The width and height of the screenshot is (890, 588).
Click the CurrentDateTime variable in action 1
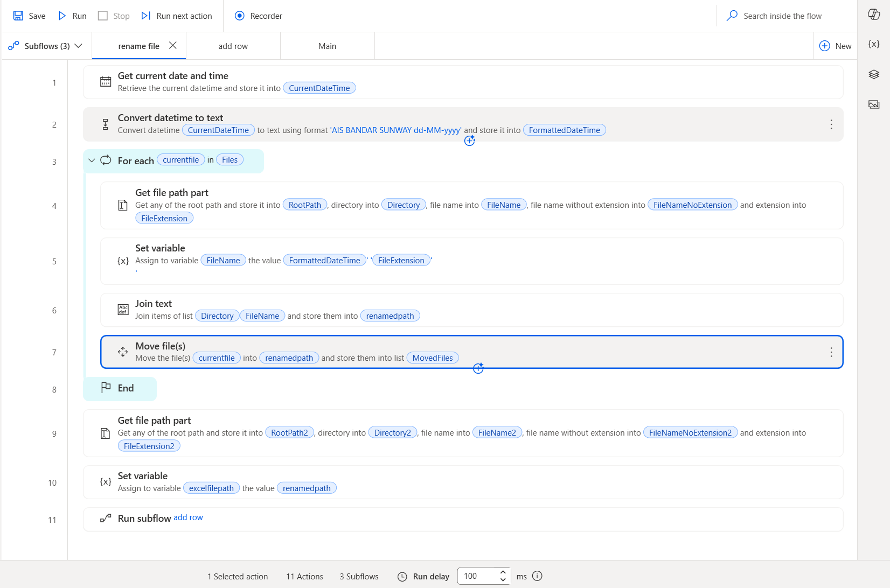click(x=319, y=88)
